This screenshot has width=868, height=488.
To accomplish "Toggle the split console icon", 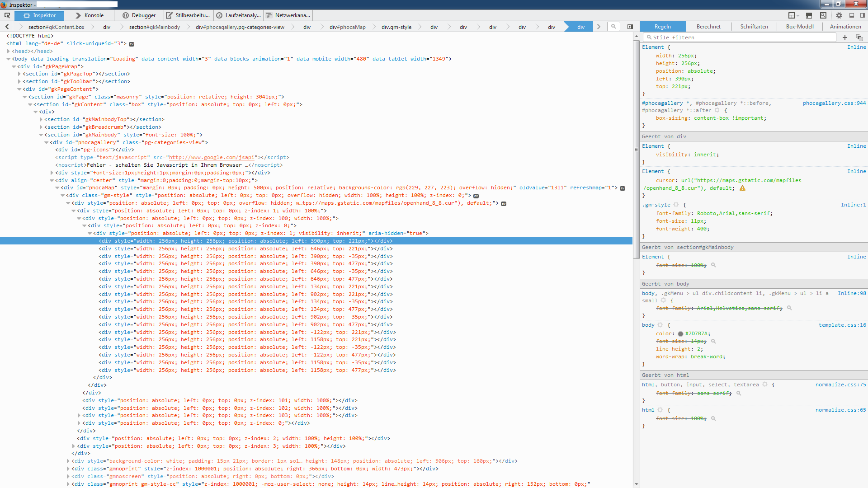I will (x=809, y=15).
